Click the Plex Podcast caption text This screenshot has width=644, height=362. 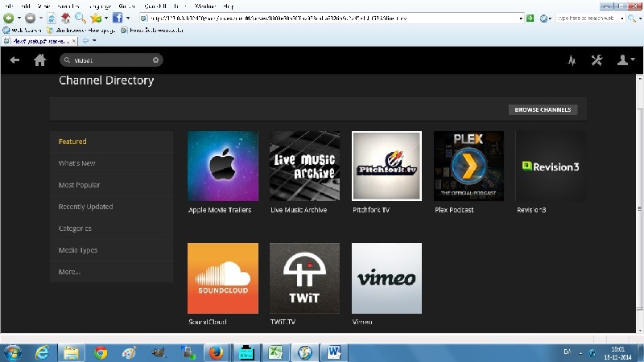tap(454, 210)
